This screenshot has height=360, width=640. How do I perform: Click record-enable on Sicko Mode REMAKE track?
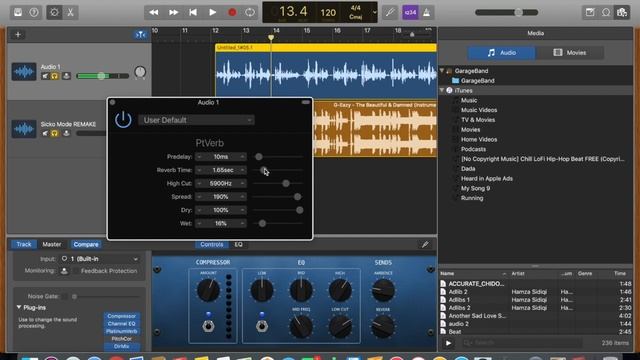(66, 133)
